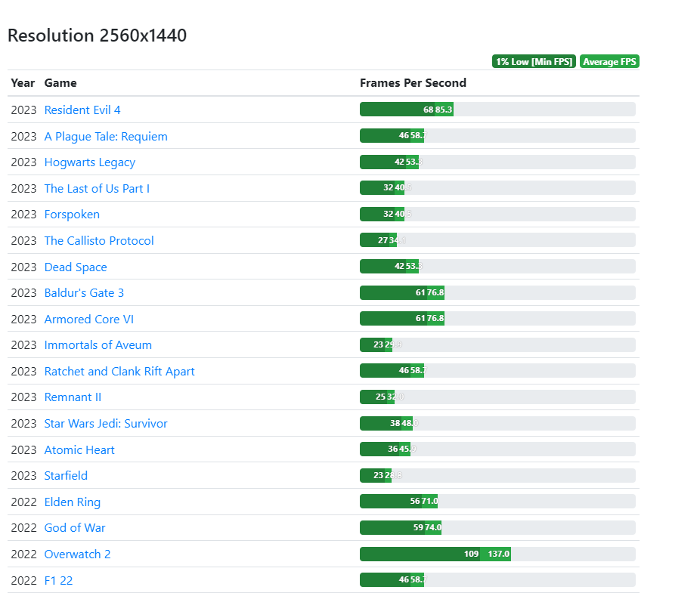
Task: Open the Baldur's Gate 3 link
Action: click(84, 292)
